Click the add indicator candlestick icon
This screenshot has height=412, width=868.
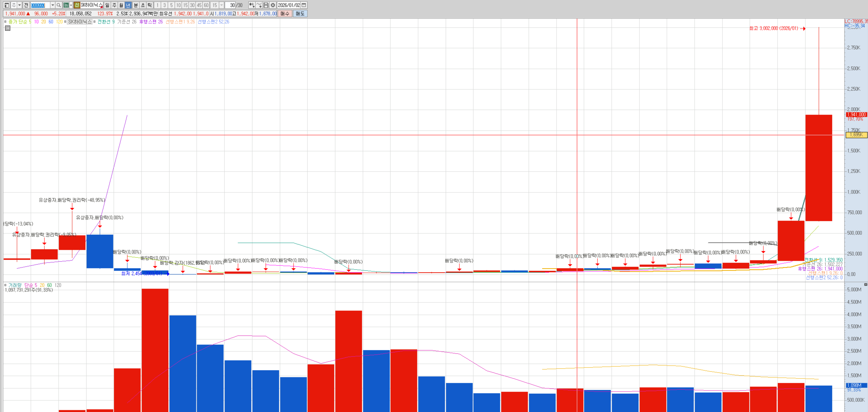[252, 5]
